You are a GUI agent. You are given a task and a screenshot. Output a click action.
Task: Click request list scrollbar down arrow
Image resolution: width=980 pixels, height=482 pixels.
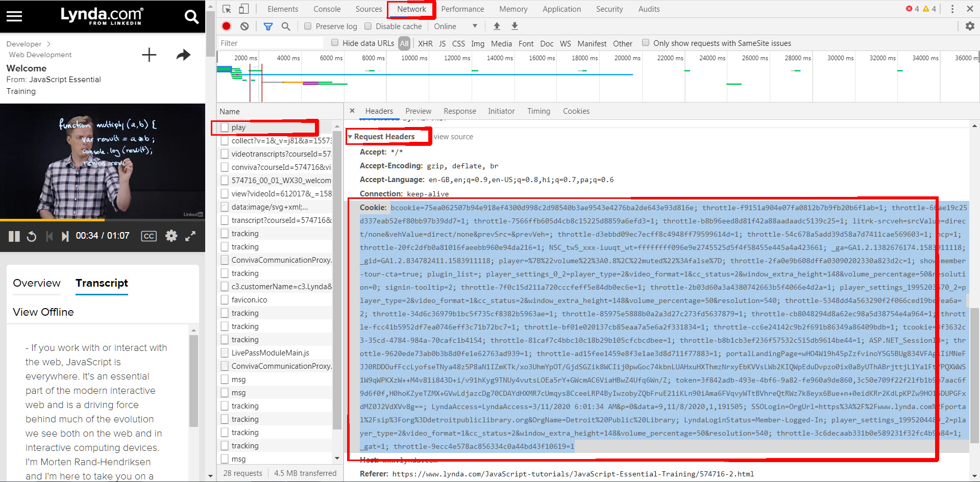point(337,458)
